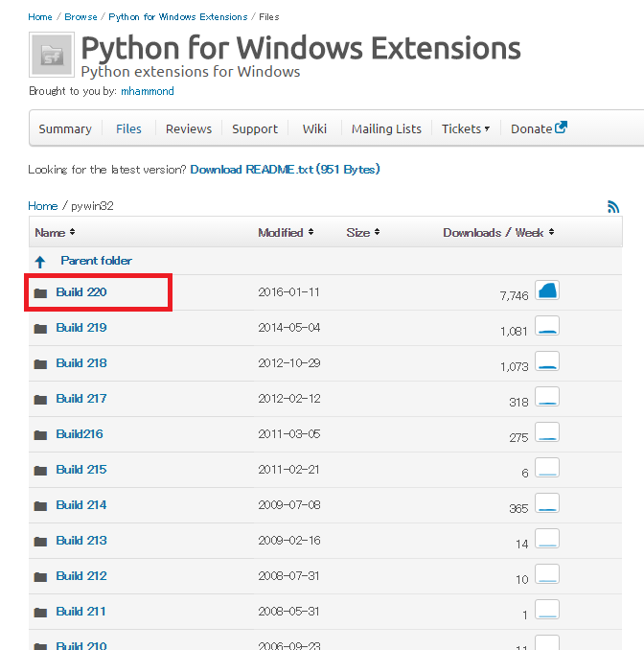Click folder icon beside Build 215
This screenshot has height=650, width=644.
coord(40,471)
